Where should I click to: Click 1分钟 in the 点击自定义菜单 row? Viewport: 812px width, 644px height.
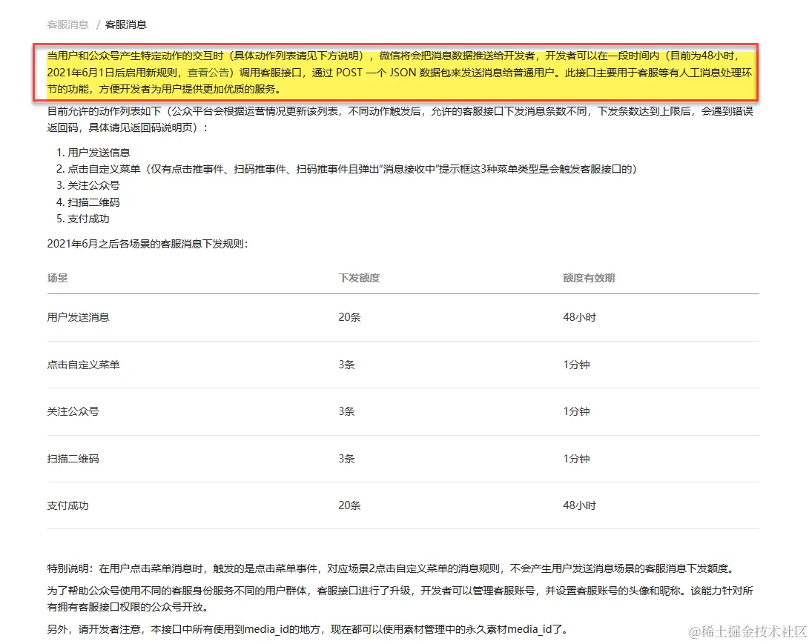(576, 365)
